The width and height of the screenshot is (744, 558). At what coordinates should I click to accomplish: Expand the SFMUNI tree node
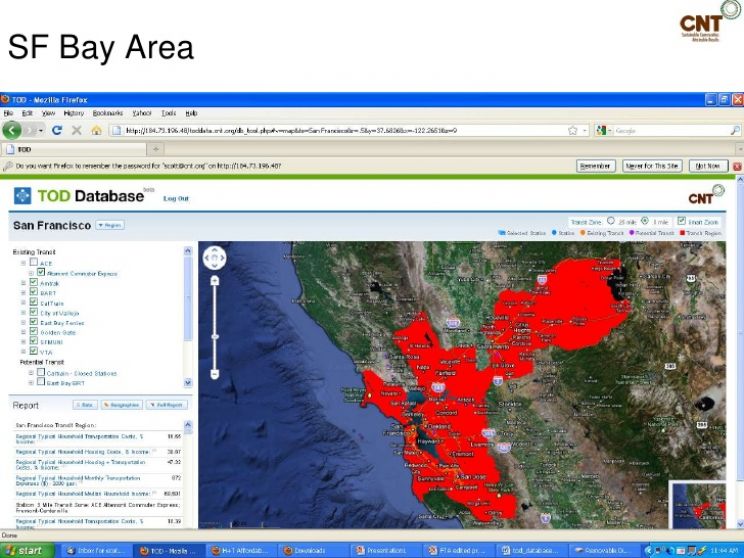23,342
